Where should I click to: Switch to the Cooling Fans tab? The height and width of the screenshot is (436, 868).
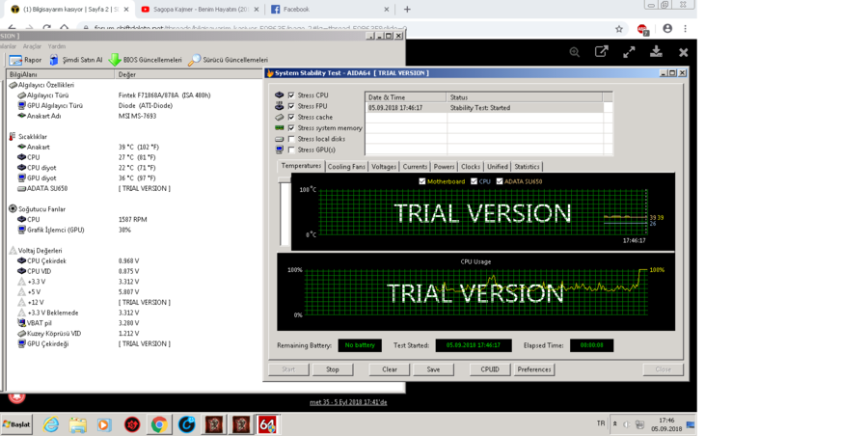(x=346, y=167)
